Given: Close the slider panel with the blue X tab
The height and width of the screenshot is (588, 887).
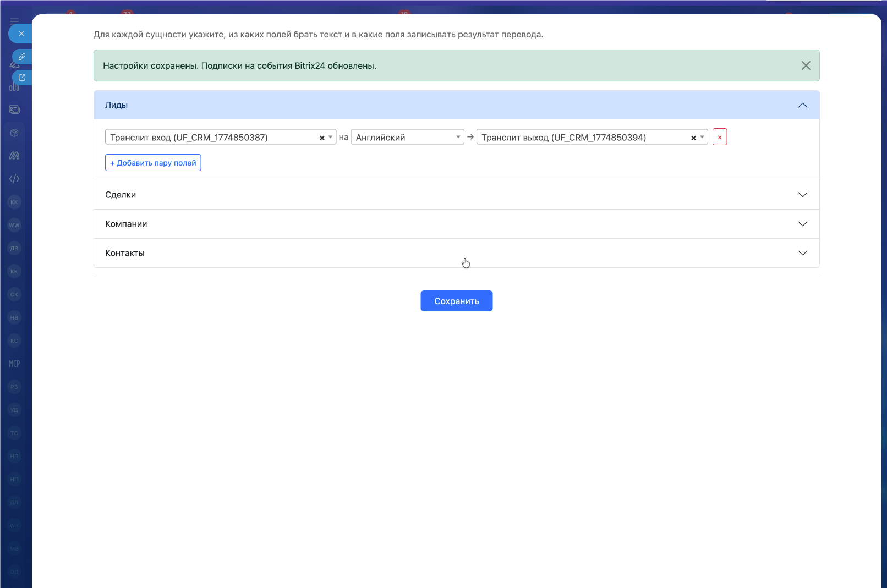Looking at the screenshot, I should tap(21, 34).
